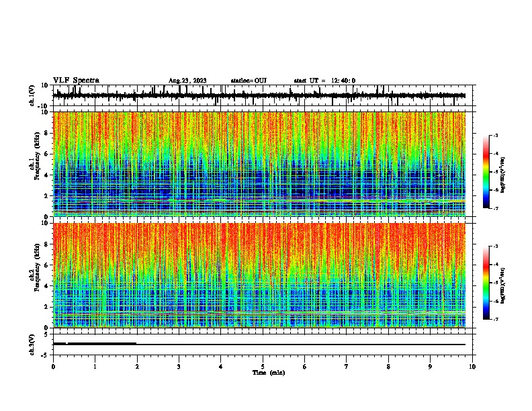Select the "1" tick on the time axis
Viewport: 532px width, 411px height.
95,367
